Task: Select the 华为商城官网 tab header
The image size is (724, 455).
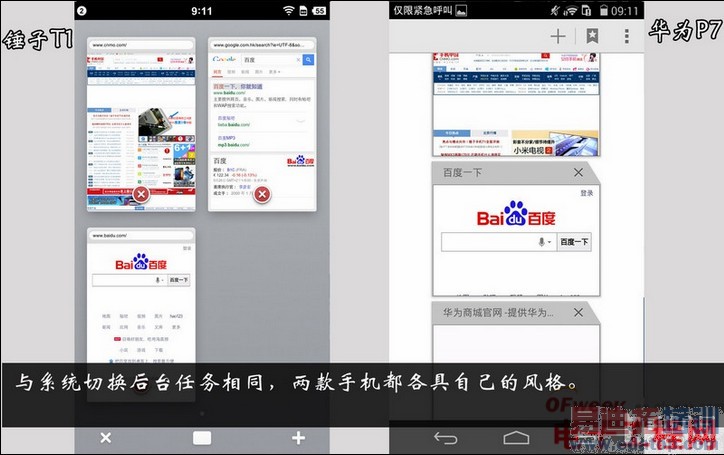Action: [515, 313]
